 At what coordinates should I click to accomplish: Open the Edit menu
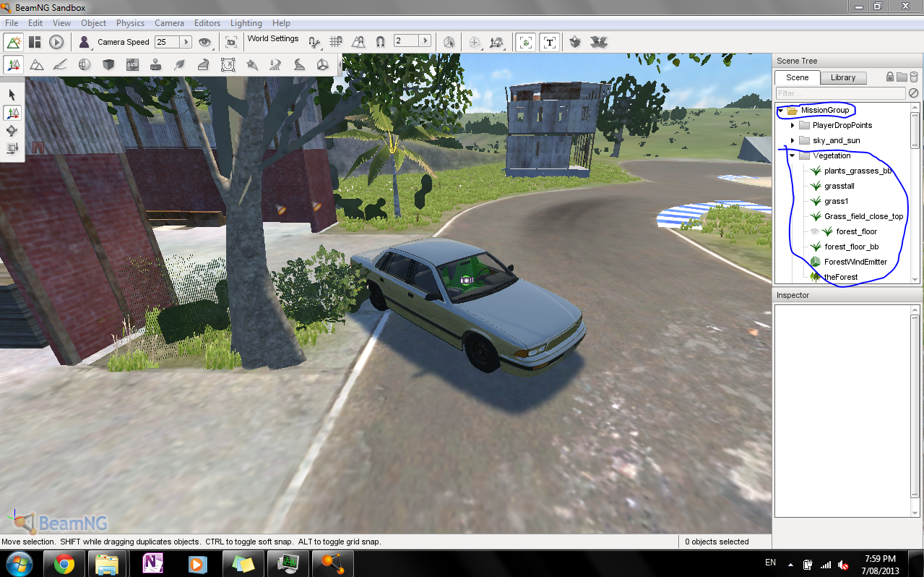coord(35,23)
